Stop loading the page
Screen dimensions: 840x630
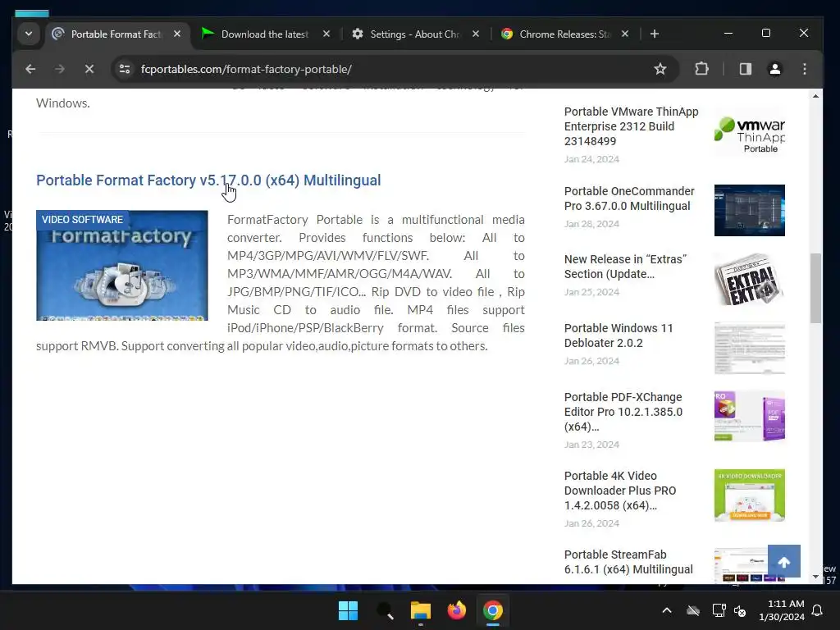89,69
